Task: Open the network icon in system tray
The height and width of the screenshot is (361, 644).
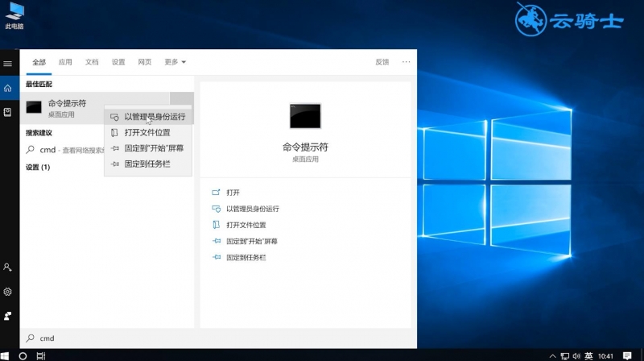Action: pyautogui.click(x=565, y=356)
